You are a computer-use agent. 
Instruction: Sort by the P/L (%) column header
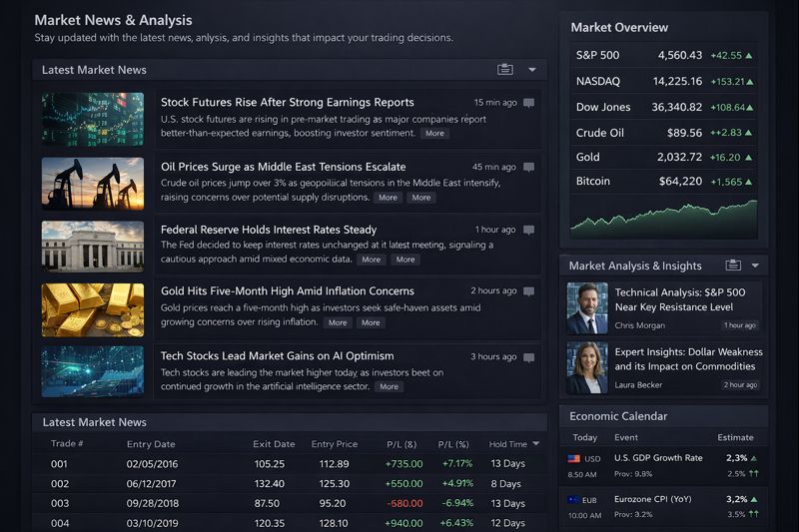(x=453, y=444)
